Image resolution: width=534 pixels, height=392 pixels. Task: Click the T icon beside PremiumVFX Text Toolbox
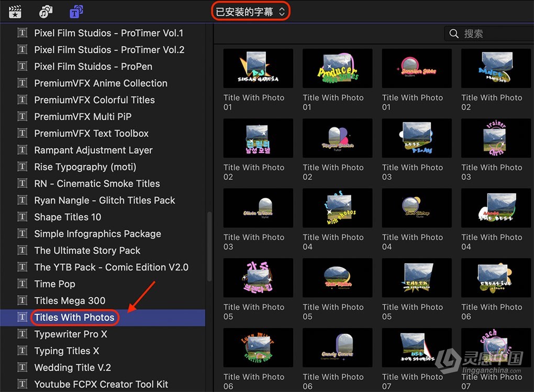pyautogui.click(x=22, y=133)
